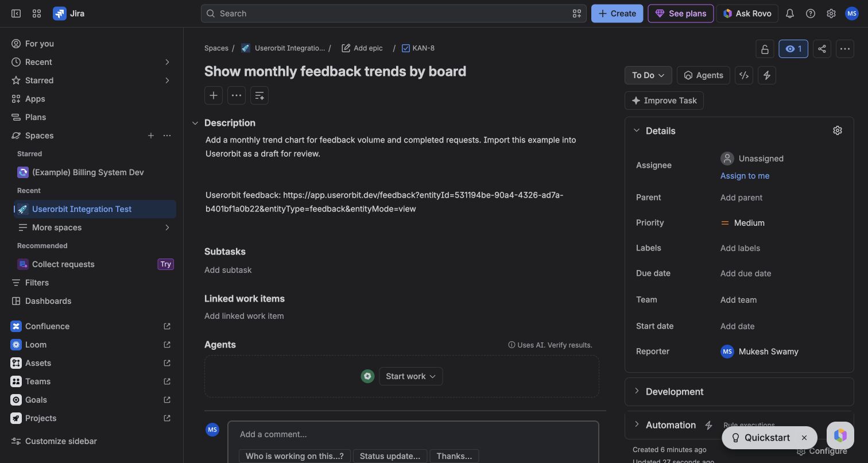Open Userorbit Integration Test space
The image size is (868, 463).
tap(95, 209)
